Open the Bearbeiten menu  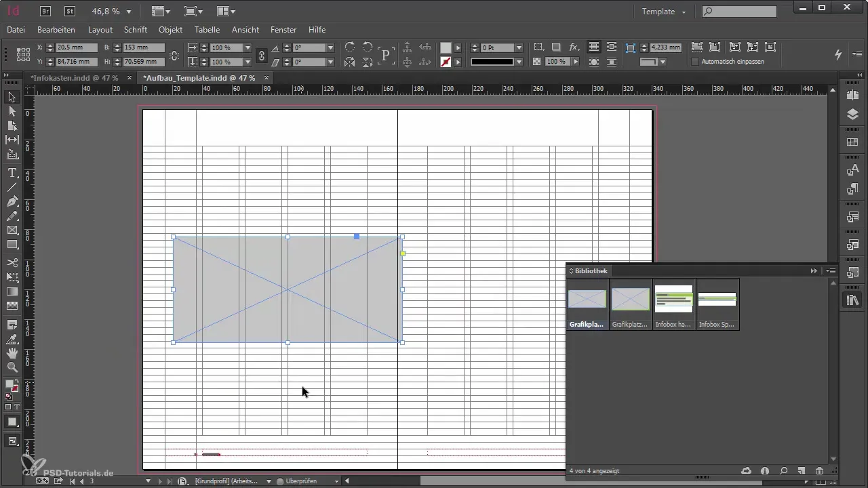(x=56, y=30)
